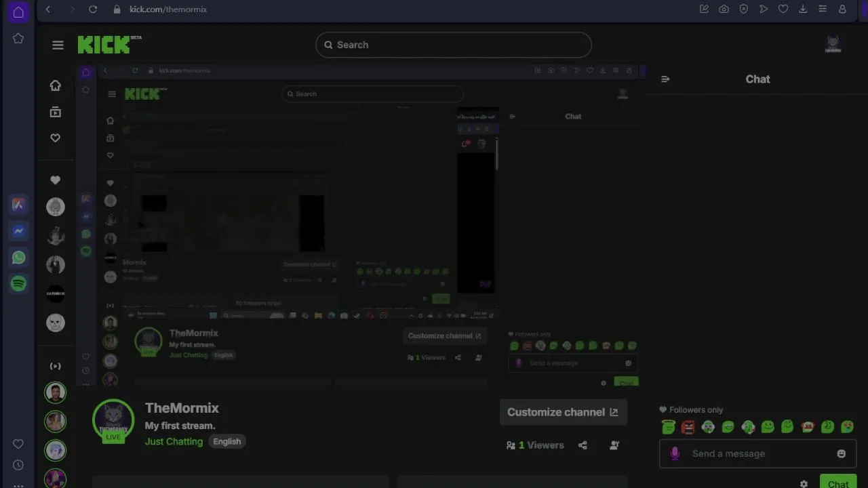The width and height of the screenshot is (868, 488).
Task: Open first followed channel avatar in sidebar
Action: [x=56, y=207]
